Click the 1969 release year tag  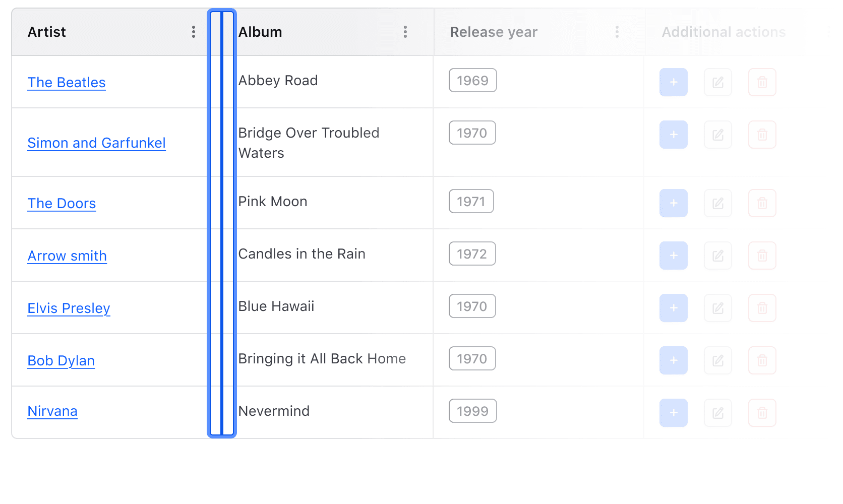coord(472,80)
